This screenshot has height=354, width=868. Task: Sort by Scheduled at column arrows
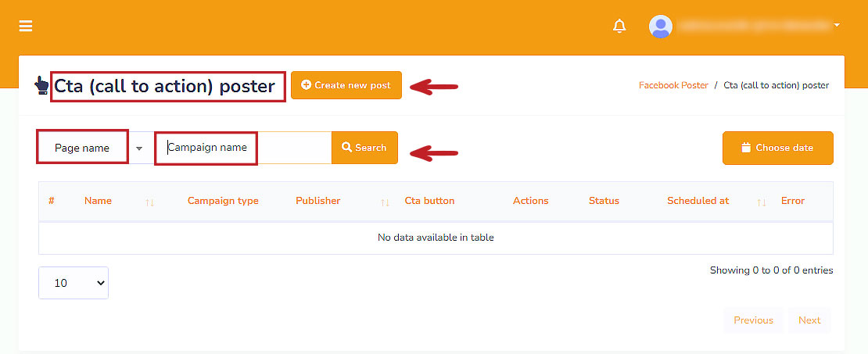[761, 202]
